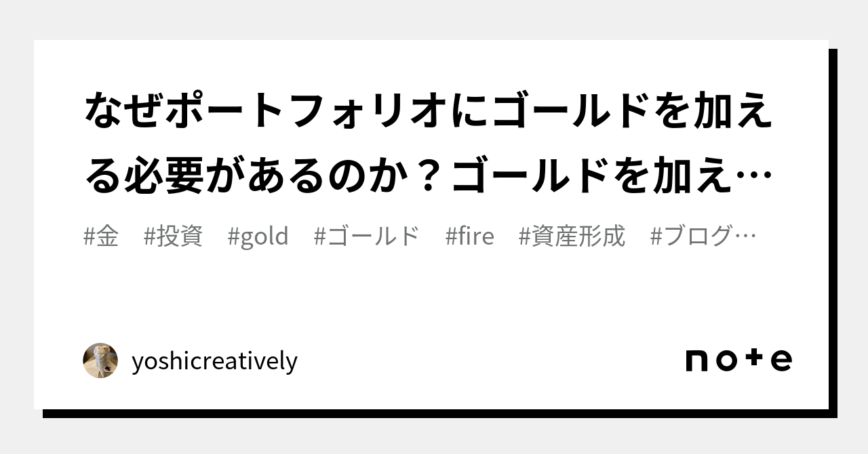The image size is (868, 454).
Task: Open the yoshicreatively profile avatar
Action: tap(100, 360)
